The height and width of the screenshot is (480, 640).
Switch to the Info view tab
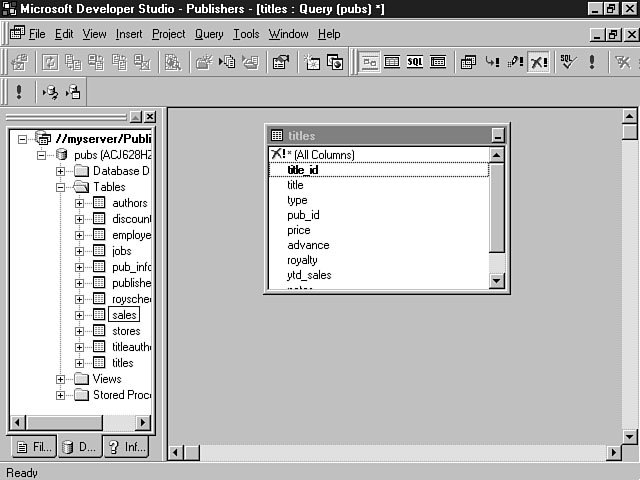point(126,447)
